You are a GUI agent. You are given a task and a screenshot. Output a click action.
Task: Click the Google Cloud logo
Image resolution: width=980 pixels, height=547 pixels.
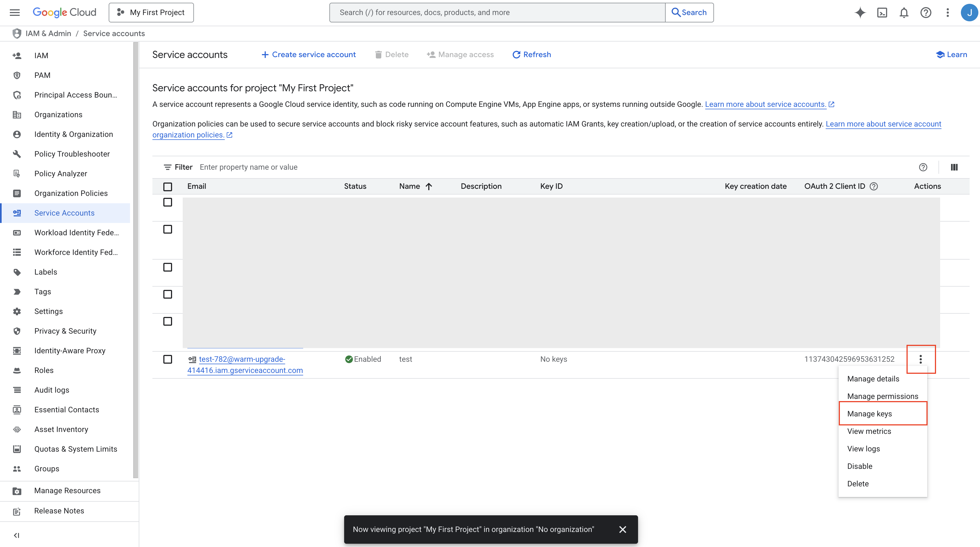[64, 13]
